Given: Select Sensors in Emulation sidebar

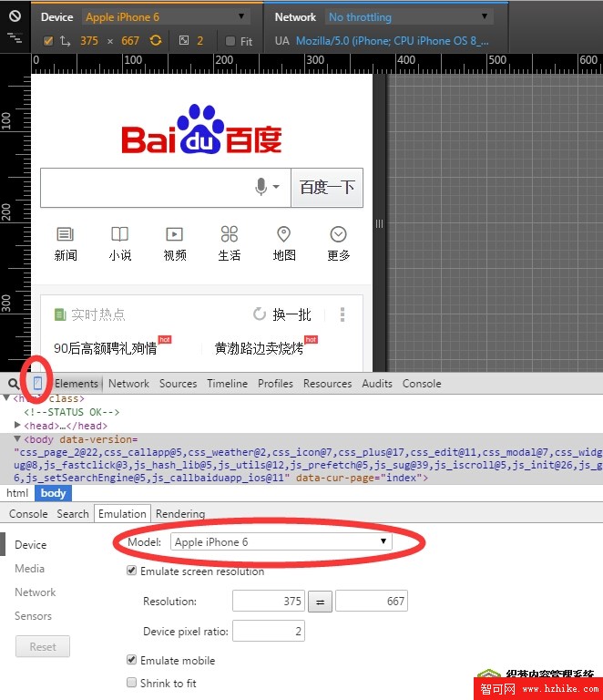Looking at the screenshot, I should coord(33,615).
